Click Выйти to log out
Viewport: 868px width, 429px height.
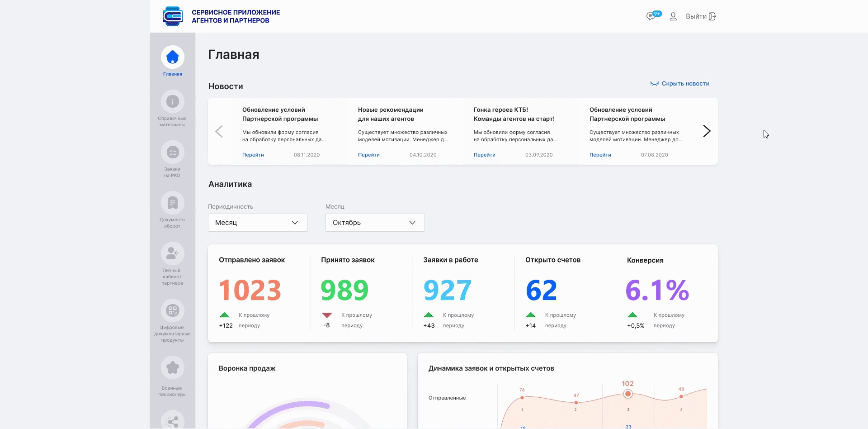click(x=700, y=16)
